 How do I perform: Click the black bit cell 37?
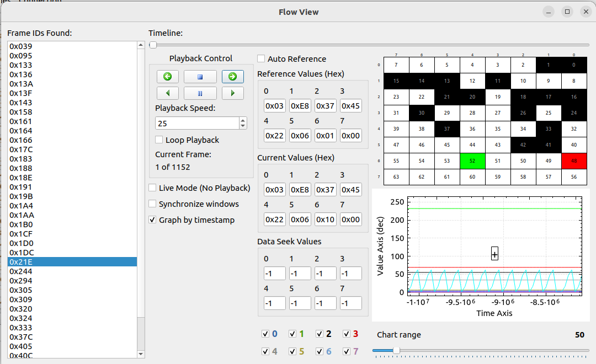(446, 129)
